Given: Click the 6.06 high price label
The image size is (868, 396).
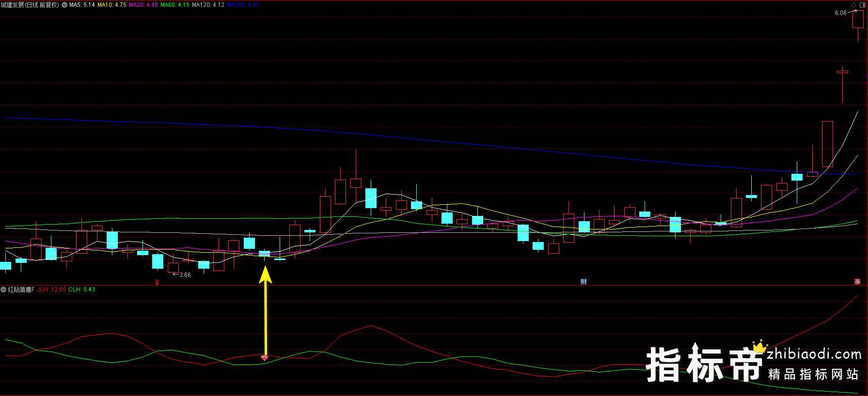Looking at the screenshot, I should [x=840, y=13].
